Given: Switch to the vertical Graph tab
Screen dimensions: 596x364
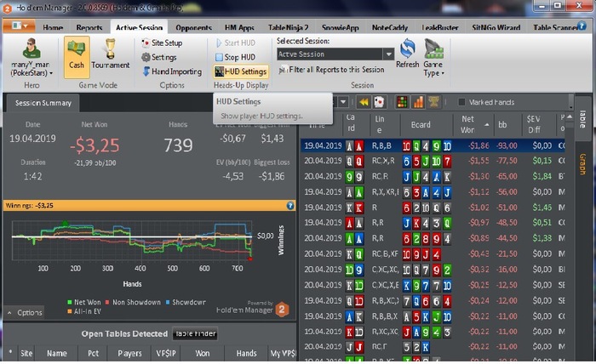Looking at the screenshot, I should point(582,164).
